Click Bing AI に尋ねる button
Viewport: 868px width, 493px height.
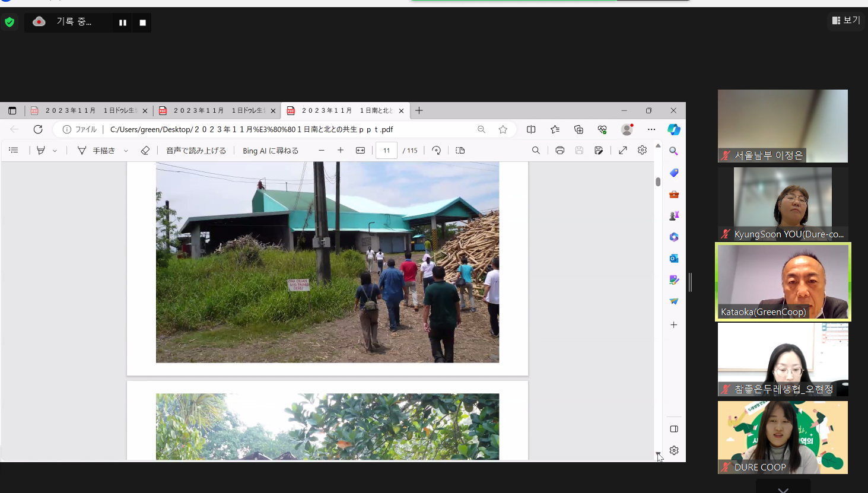click(271, 151)
